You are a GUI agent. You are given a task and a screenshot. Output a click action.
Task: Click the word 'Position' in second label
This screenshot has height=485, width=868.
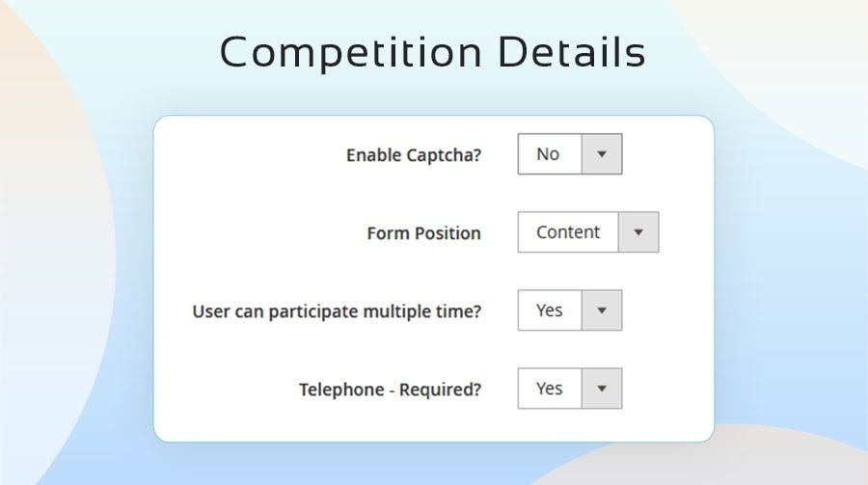[x=448, y=233]
